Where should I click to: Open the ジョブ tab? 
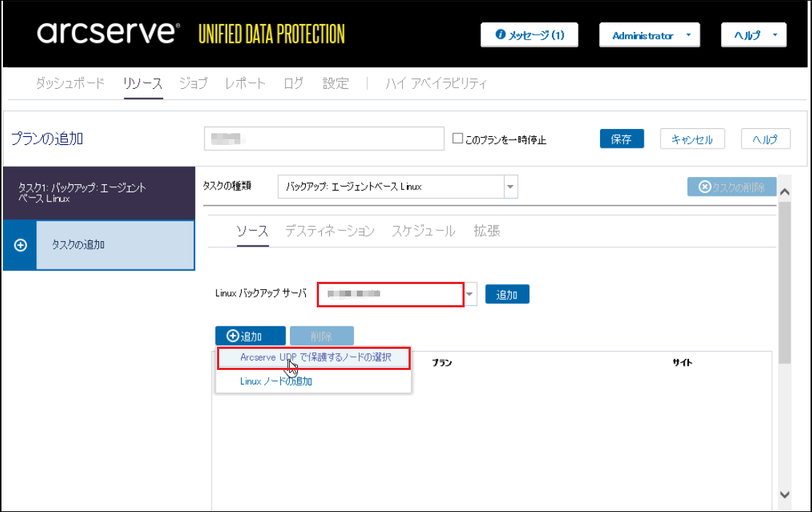pos(193,83)
